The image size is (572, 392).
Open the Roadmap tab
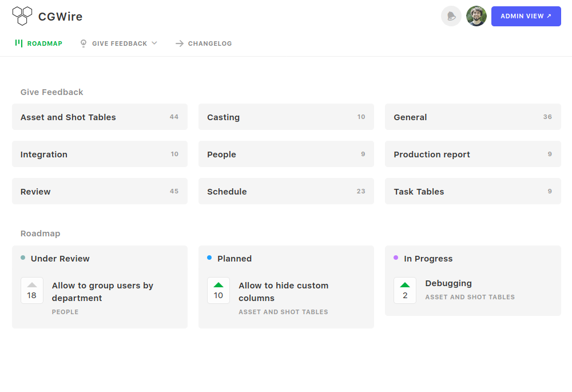(x=45, y=43)
